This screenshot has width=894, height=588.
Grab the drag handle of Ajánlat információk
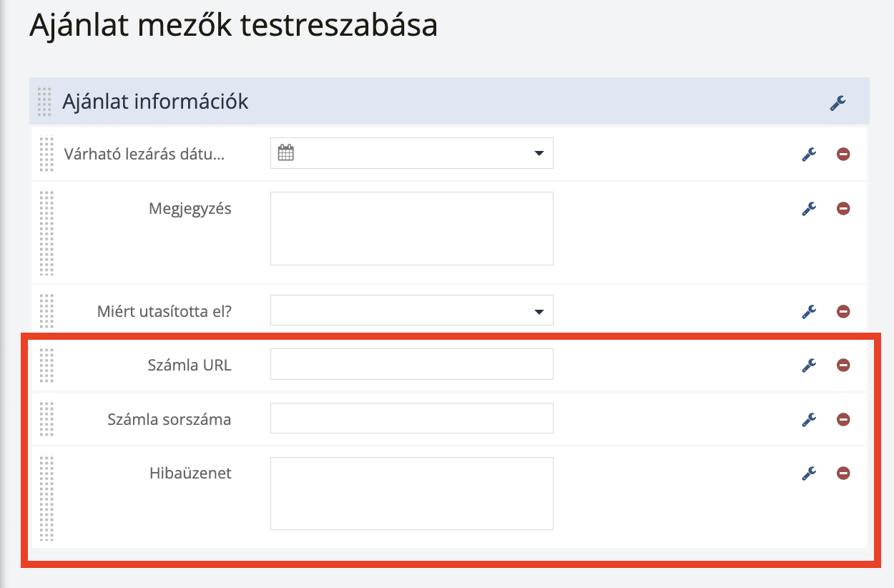[44, 102]
